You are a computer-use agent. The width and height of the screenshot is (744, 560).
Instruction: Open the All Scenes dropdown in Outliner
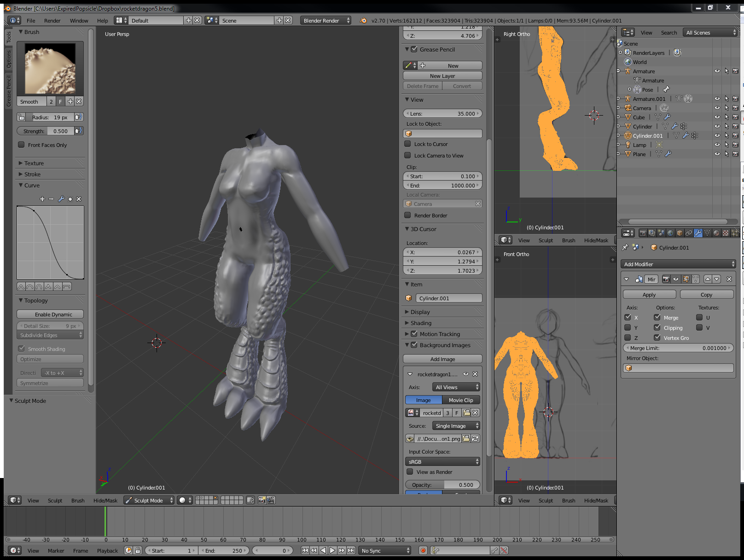point(709,32)
